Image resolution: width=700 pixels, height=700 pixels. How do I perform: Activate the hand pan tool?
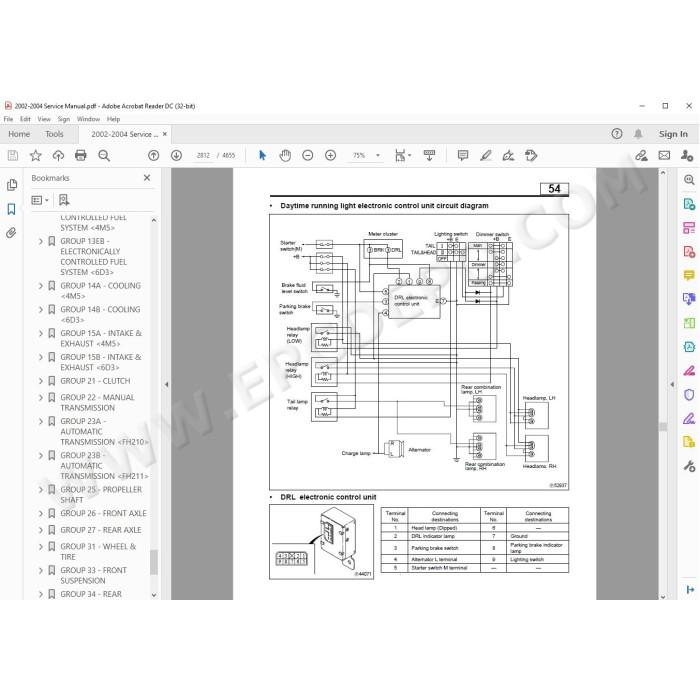tap(285, 155)
